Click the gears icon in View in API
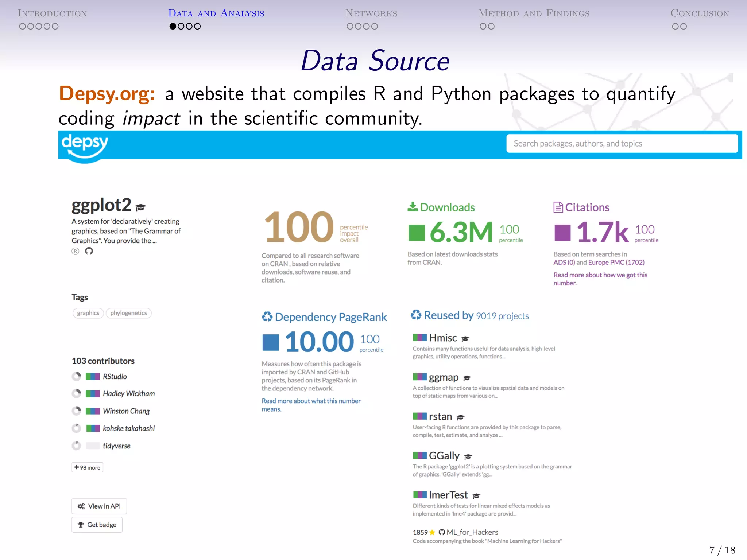 click(81, 506)
